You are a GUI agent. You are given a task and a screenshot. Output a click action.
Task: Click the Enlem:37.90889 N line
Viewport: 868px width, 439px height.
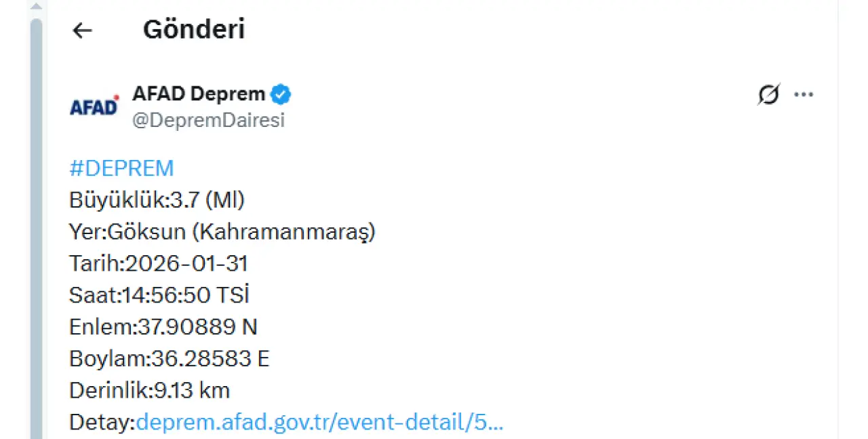pos(163,327)
